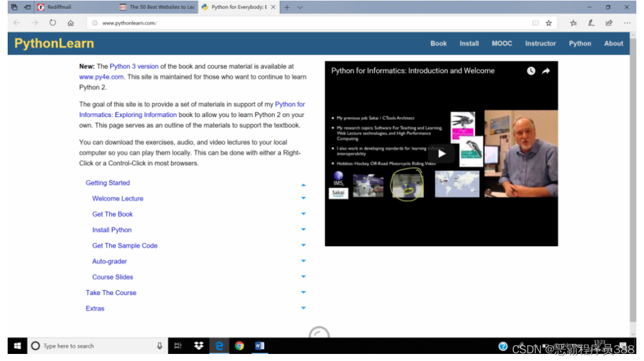Image resolution: width=644 pixels, height=361 pixels.
Task: Open the Welcome Lecture link
Action: (118, 199)
